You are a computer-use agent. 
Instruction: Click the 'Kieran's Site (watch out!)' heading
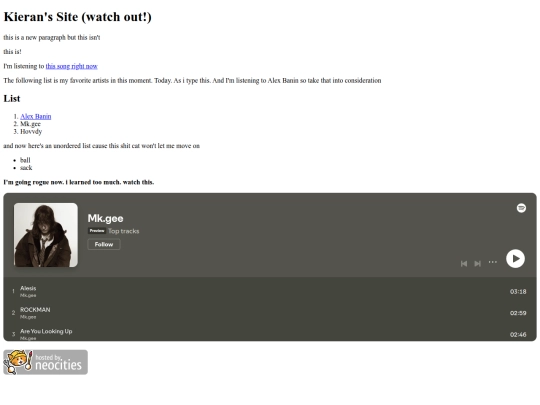[x=77, y=17]
